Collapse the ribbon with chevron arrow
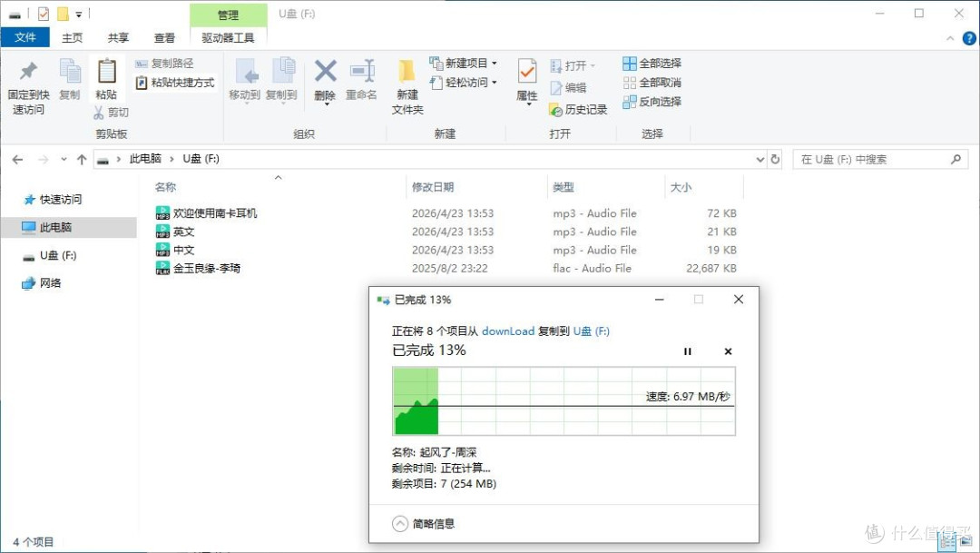 point(950,38)
